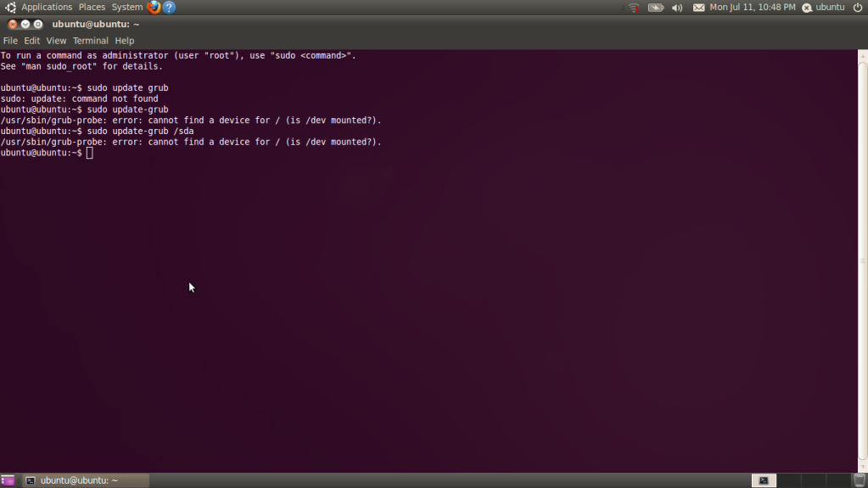This screenshot has width=868, height=488.
Task: Minimize the terminal window
Action: pyautogui.click(x=25, y=25)
